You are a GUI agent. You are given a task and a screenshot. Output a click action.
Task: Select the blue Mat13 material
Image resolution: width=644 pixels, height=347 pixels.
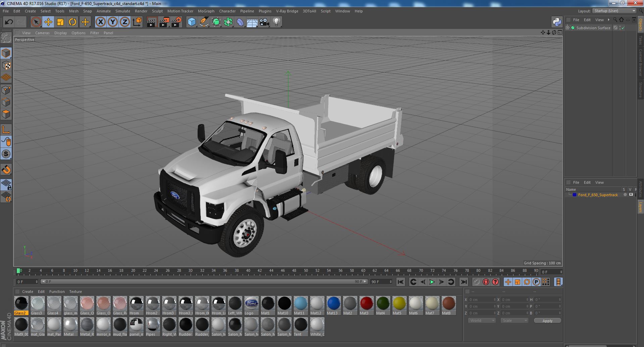[334, 306]
